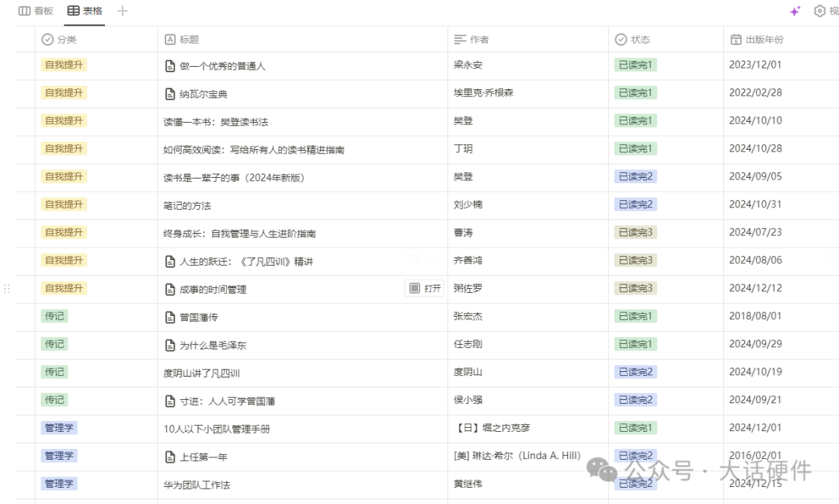
Task: Click drag handle left of 成事的时间管理 row
Action: pos(7,289)
